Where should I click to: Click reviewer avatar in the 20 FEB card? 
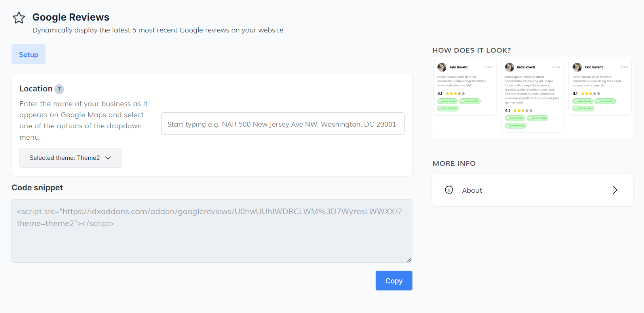point(577,67)
